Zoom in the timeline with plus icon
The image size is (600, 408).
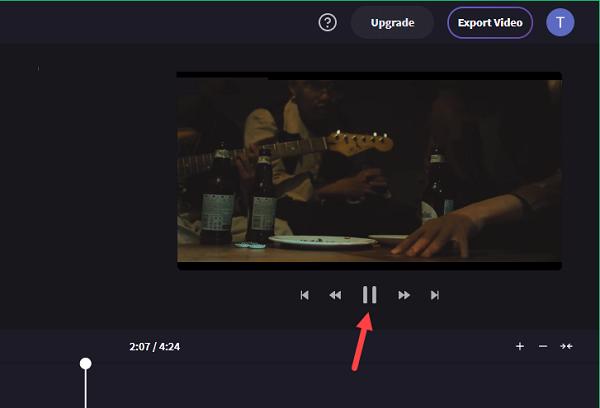tap(520, 346)
